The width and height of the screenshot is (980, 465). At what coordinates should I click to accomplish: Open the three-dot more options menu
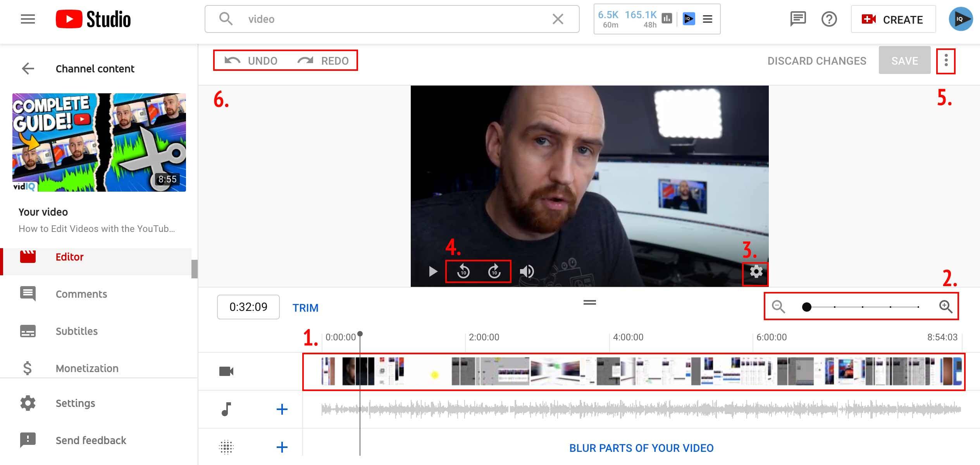(946, 60)
